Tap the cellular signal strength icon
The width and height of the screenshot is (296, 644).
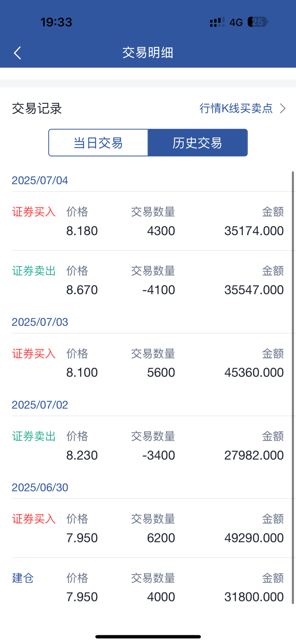[217, 22]
